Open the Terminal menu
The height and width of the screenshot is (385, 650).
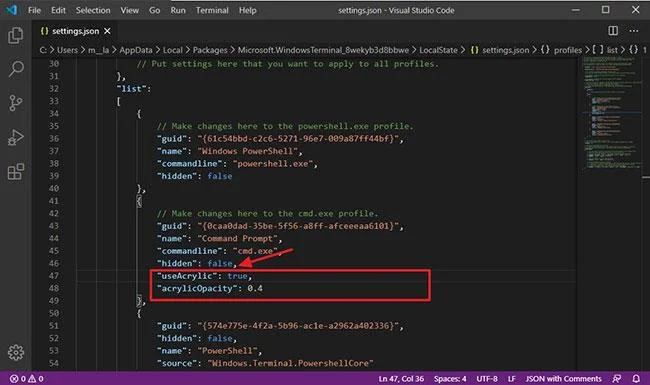[212, 10]
